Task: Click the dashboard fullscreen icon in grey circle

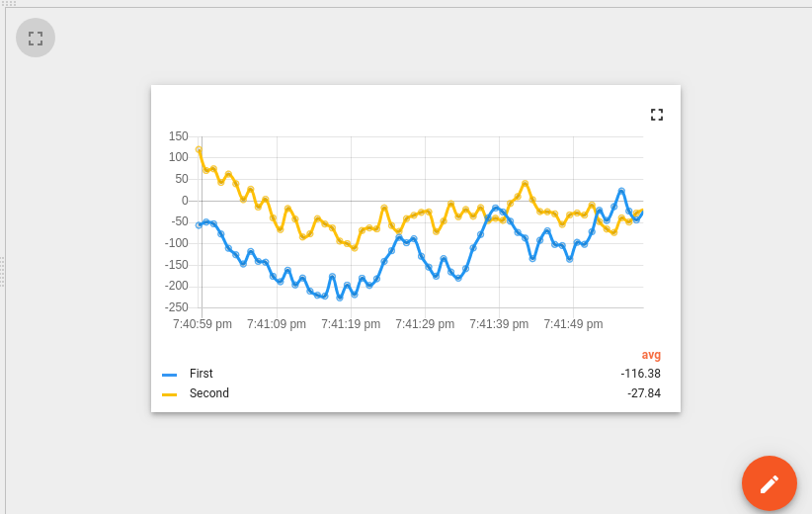Action: (x=36, y=38)
